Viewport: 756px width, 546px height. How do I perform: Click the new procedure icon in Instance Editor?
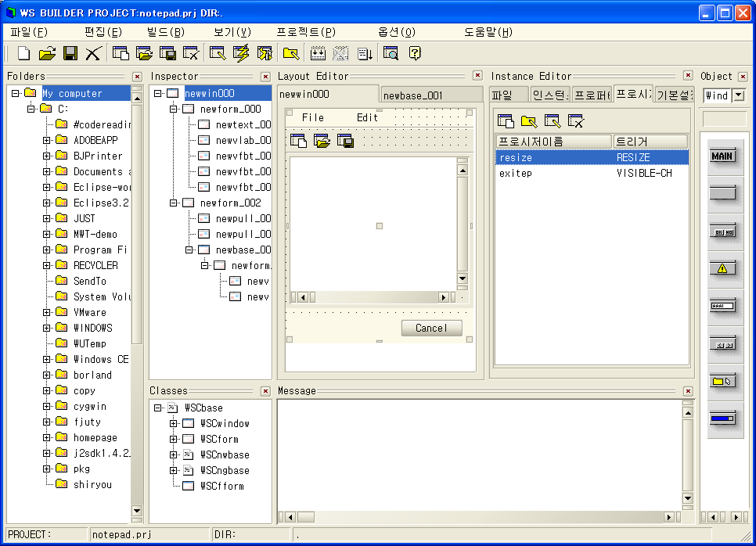(x=506, y=121)
